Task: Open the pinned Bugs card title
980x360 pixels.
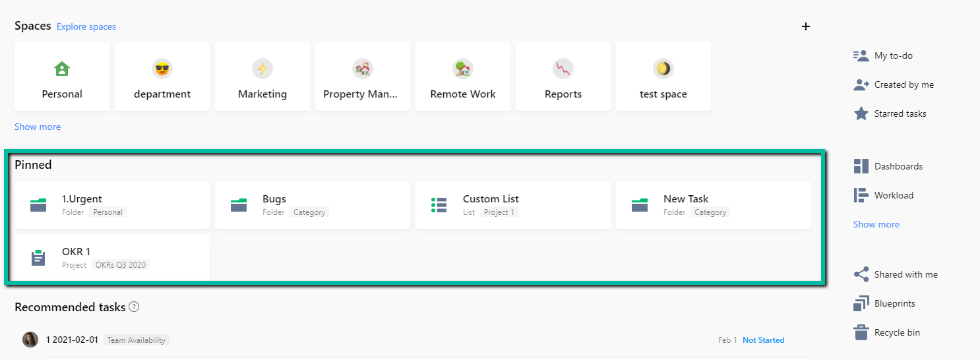Action: (274, 198)
